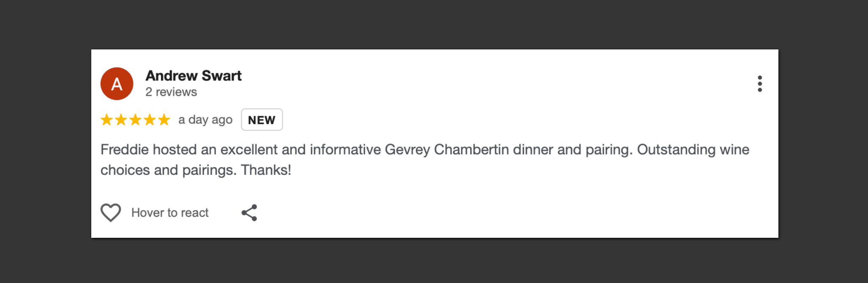Viewport: 868px width, 283px height.
Task: Select the third, middle rating star
Action: coord(135,120)
